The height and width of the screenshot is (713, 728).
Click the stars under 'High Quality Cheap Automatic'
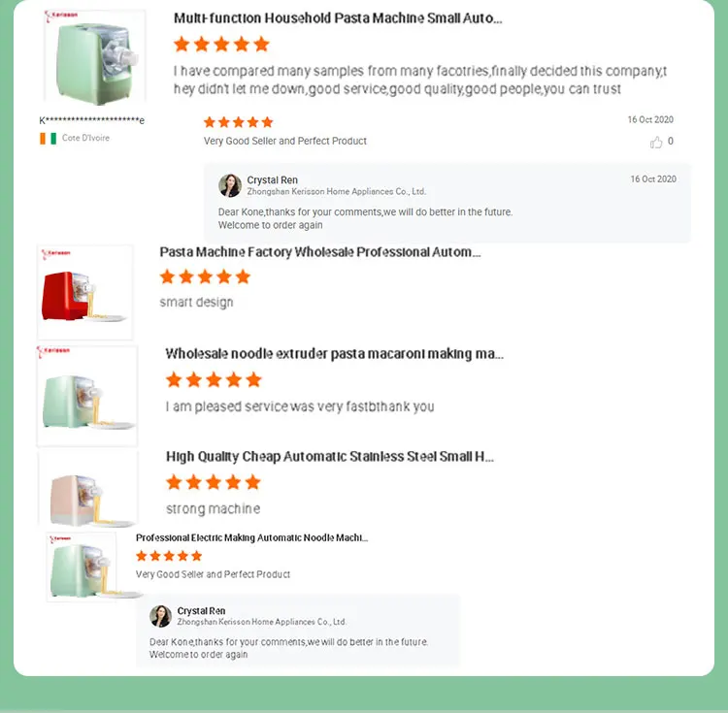pyautogui.click(x=214, y=482)
